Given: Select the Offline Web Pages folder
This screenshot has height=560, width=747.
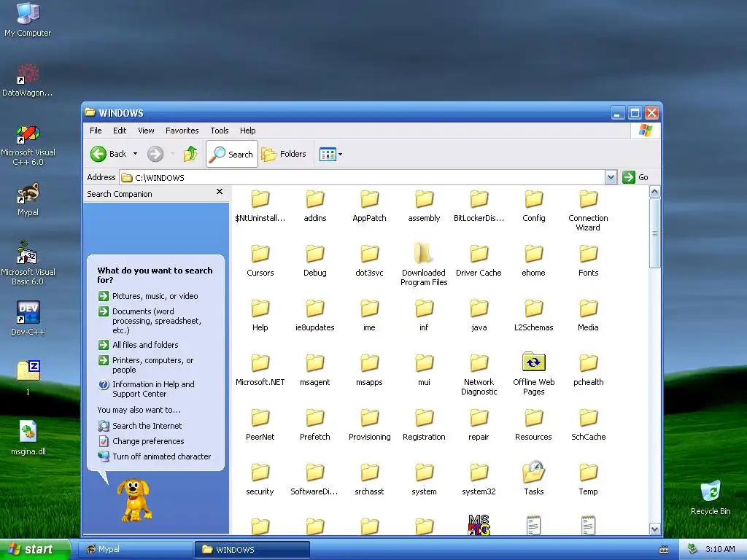Looking at the screenshot, I should [x=533, y=374].
